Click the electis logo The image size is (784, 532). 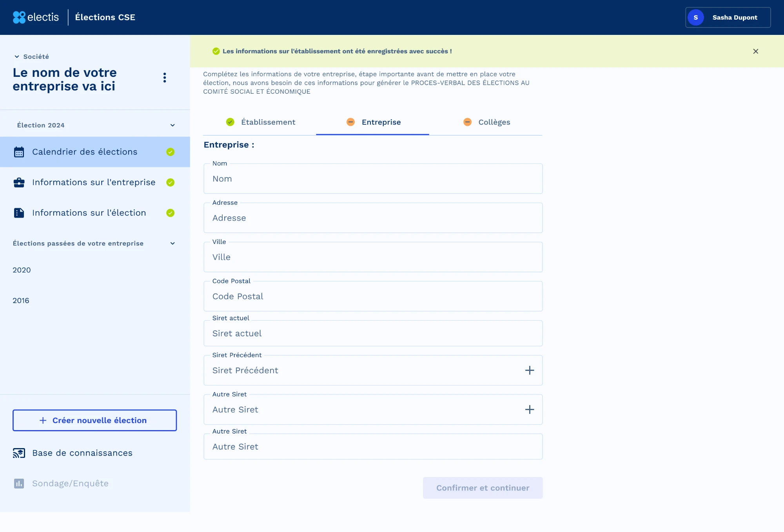[x=36, y=17]
